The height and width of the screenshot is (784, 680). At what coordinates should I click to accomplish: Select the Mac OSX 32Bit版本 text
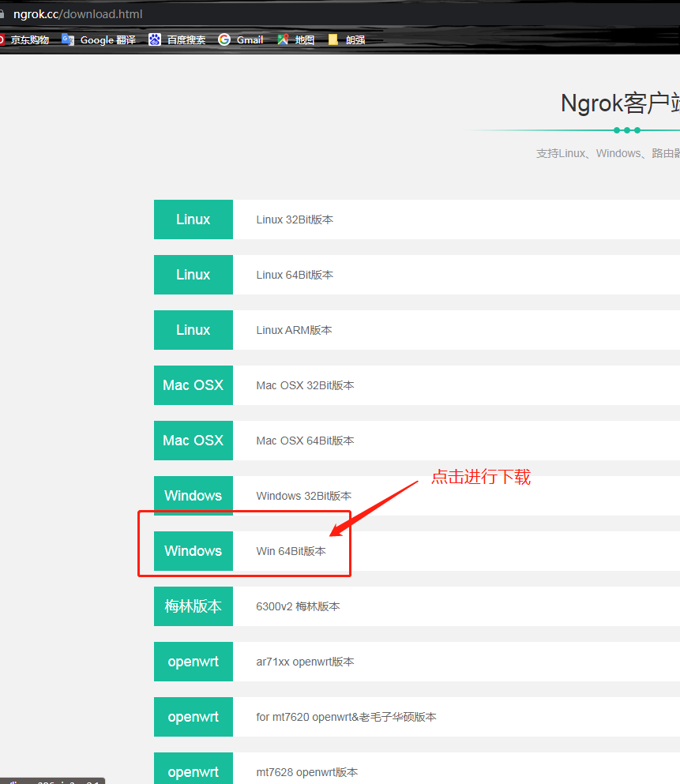[x=305, y=385]
